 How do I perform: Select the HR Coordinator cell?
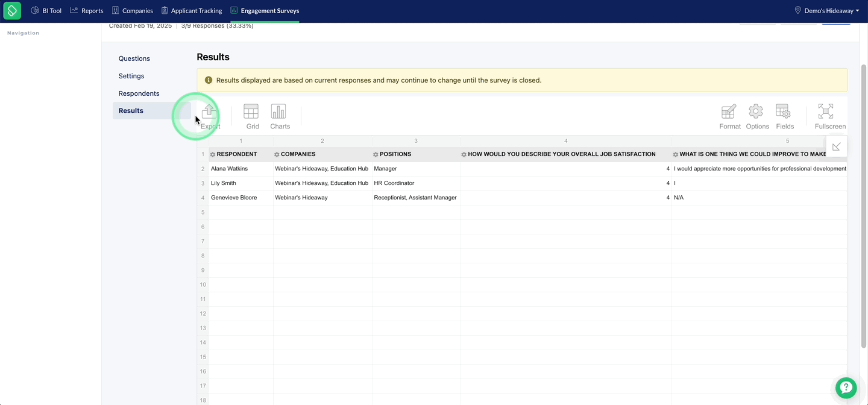coord(416,183)
